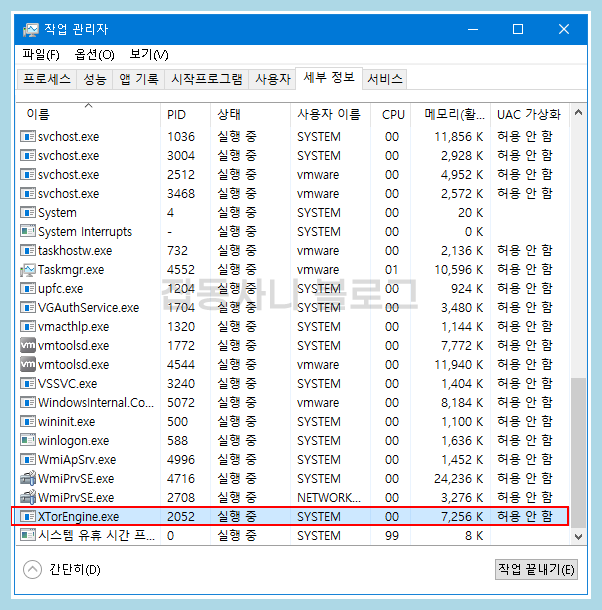
Task: Click the taskhostw.exe process icon
Action: [28, 251]
